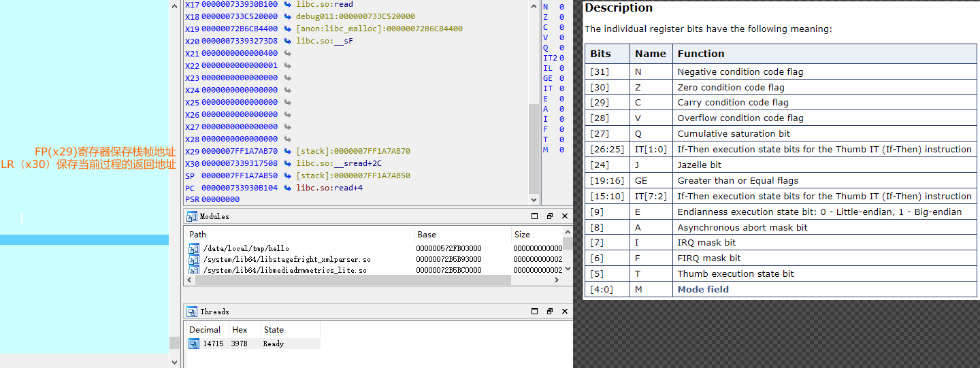This screenshot has width=980, height=368.
Task: Click the N flag value
Action: (x=561, y=7)
